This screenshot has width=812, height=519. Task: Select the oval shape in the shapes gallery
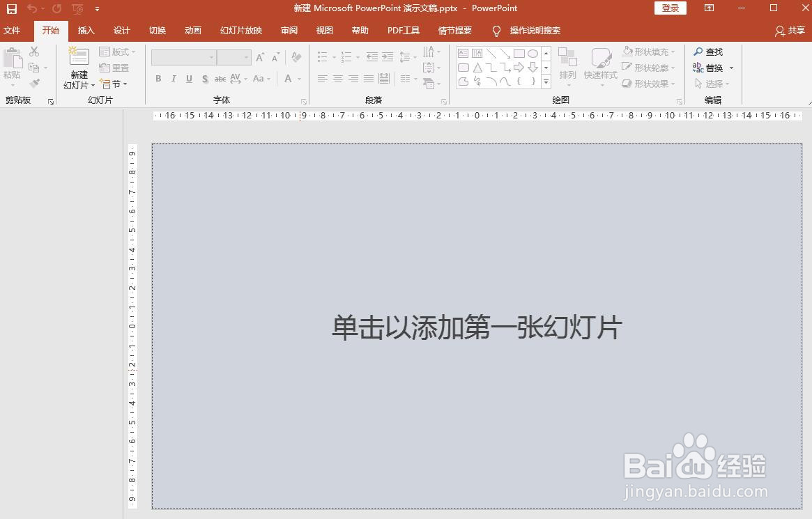click(x=533, y=53)
